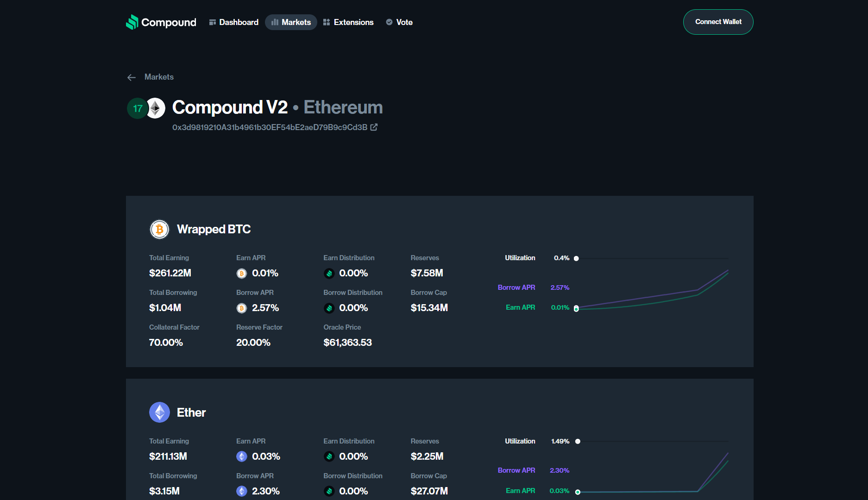This screenshot has height=500, width=868.
Task: Click the COMP icon next to Earn Distribution
Action: click(x=329, y=273)
